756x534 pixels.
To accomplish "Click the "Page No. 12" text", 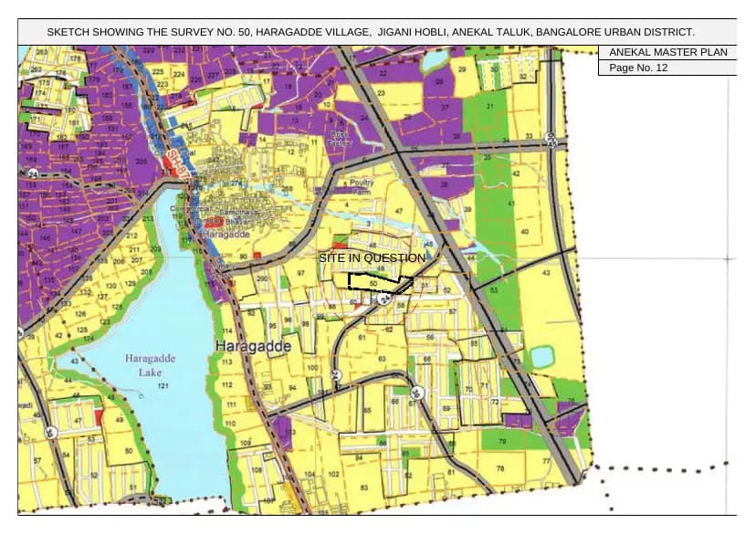I will 638,68.
